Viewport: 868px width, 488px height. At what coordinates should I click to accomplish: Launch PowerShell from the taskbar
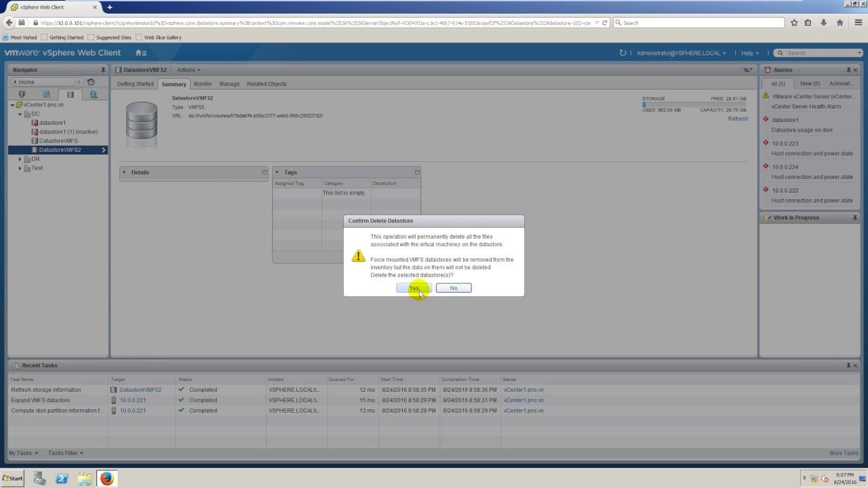tap(62, 479)
